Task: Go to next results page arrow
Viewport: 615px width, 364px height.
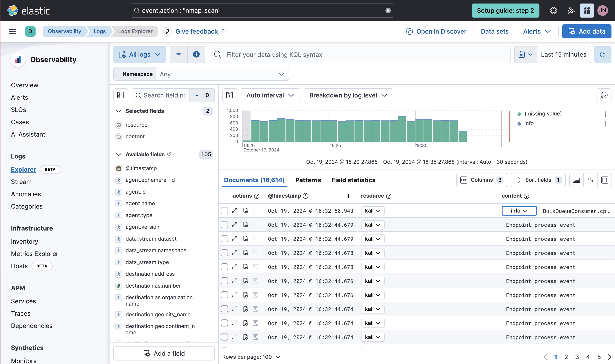Action: (609, 357)
